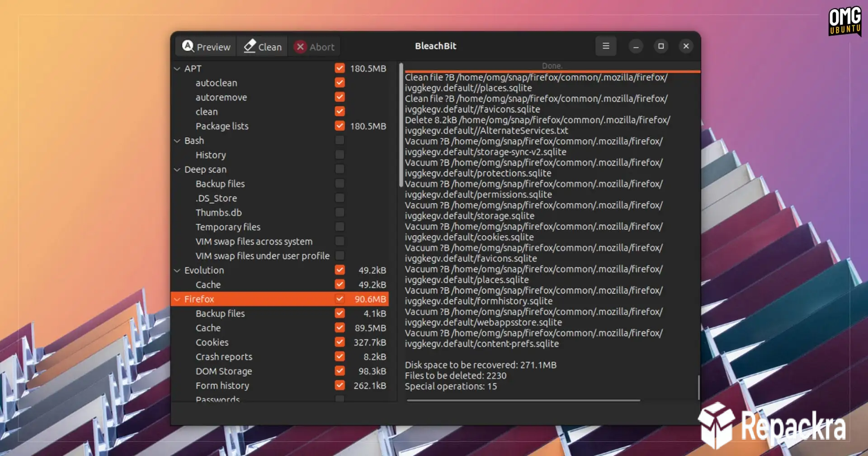
Task: Check Deep scan Backup files checkbox
Action: coord(340,183)
